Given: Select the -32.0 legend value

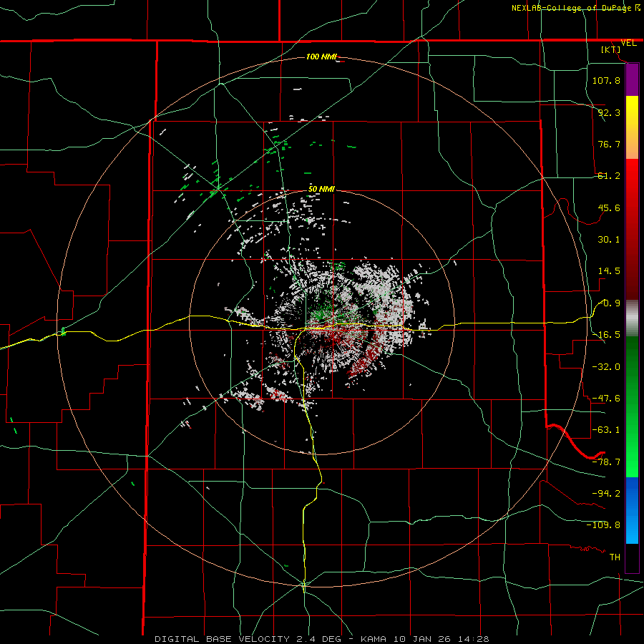Looking at the screenshot, I should tap(606, 367).
